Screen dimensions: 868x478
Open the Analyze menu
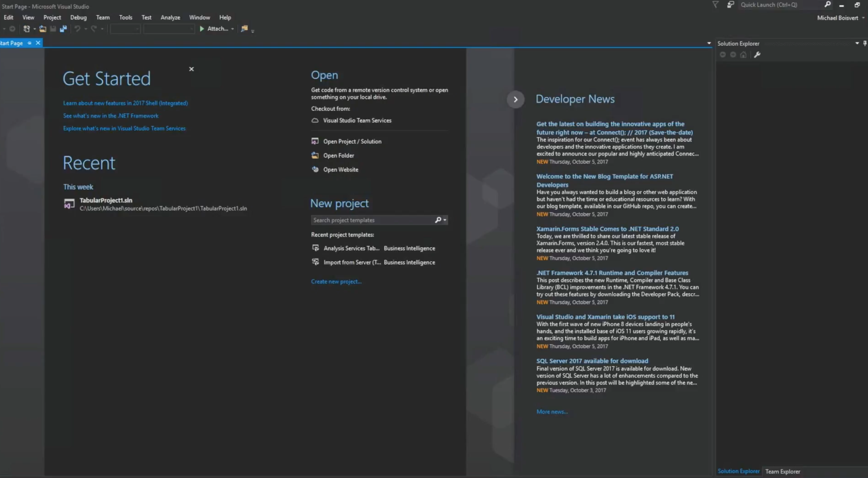pyautogui.click(x=170, y=17)
